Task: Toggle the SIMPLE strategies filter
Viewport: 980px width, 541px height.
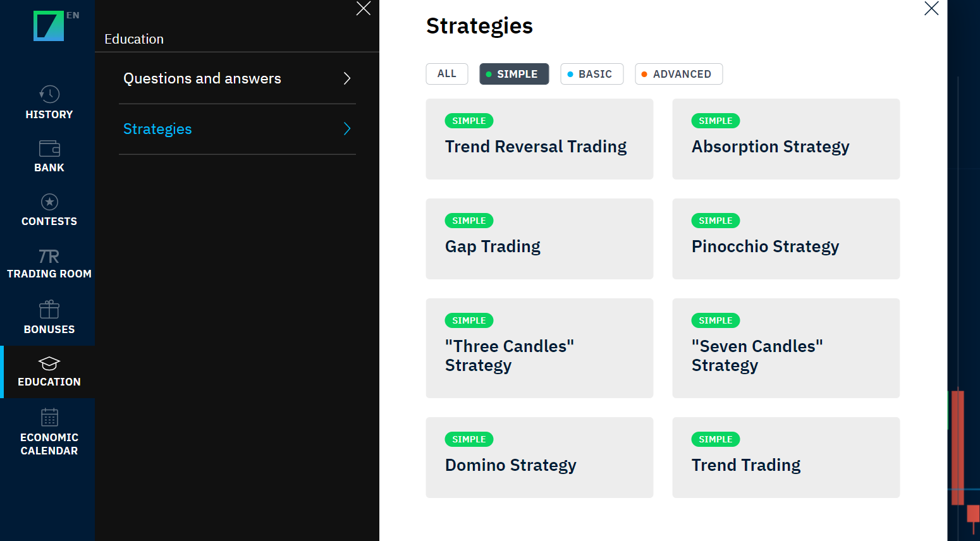Action: point(514,74)
